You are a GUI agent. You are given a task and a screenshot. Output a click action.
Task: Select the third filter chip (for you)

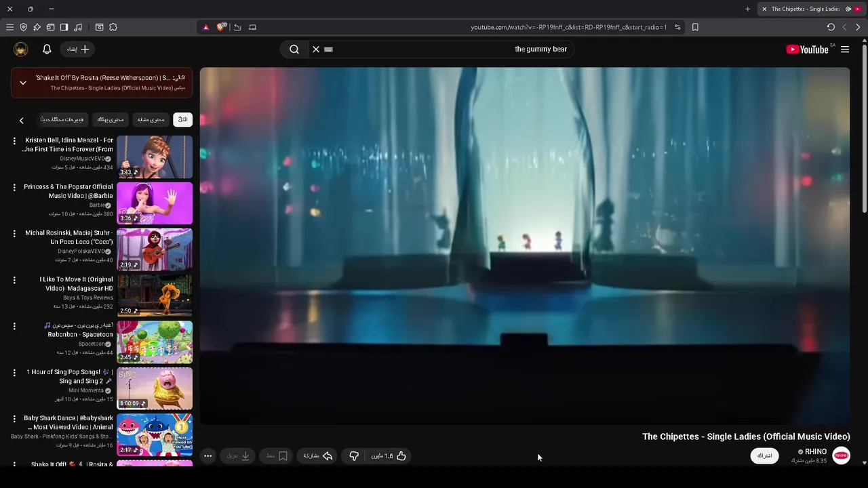tap(111, 120)
